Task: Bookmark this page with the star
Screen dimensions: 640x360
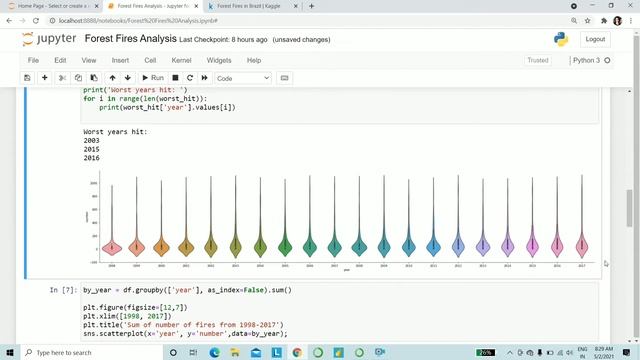Action: 588,20
